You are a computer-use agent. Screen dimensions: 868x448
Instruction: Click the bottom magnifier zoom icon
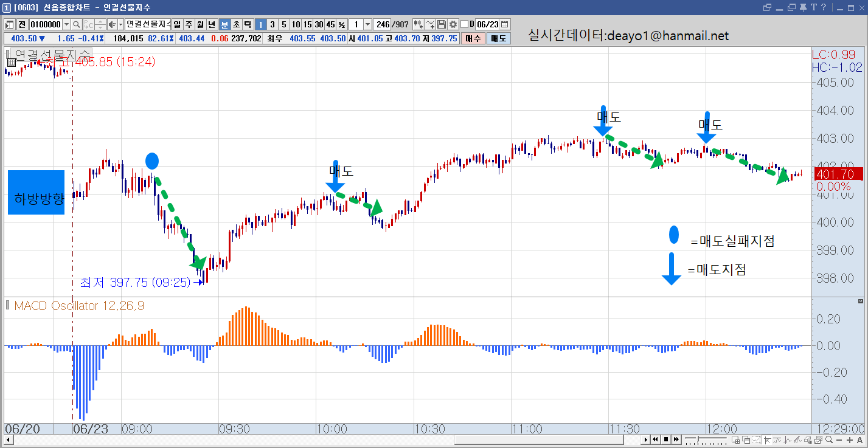(x=829, y=439)
